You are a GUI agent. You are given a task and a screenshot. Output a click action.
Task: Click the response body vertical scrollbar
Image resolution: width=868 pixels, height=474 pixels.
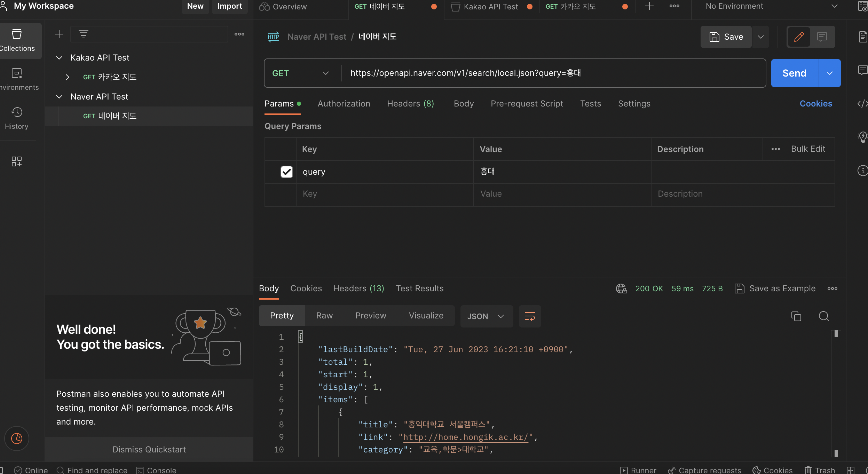pos(836,393)
